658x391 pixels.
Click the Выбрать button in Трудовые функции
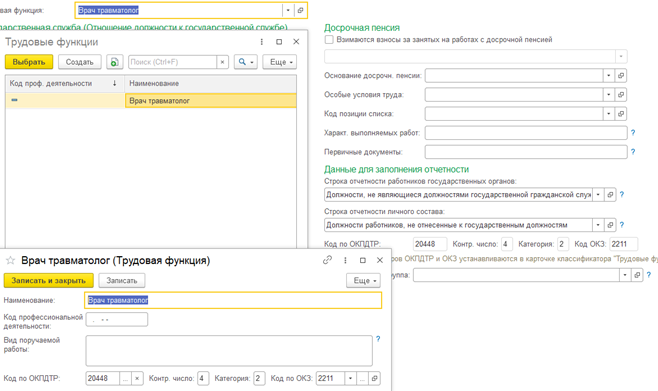pos(29,62)
